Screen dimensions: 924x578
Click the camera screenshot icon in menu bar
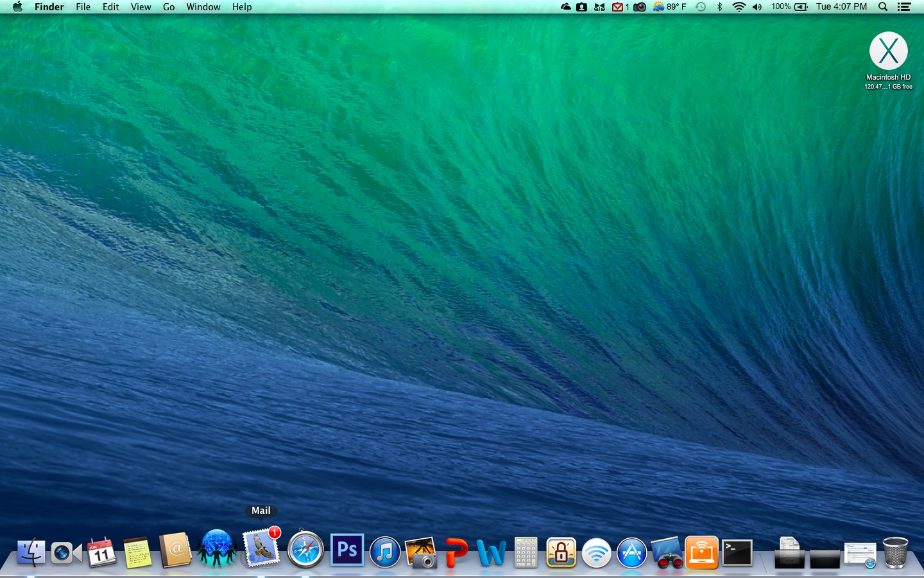pyautogui.click(x=640, y=7)
